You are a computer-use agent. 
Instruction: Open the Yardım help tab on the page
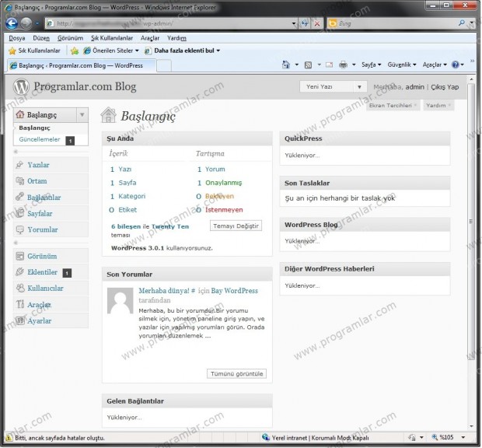pyautogui.click(x=438, y=106)
